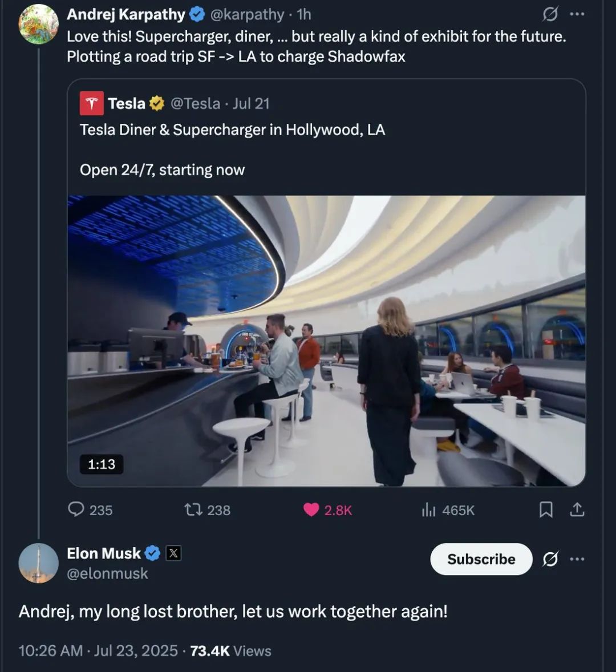Toggle the bookmark icon on Karpathy's post
This screenshot has width=616, height=672.
coord(546,509)
